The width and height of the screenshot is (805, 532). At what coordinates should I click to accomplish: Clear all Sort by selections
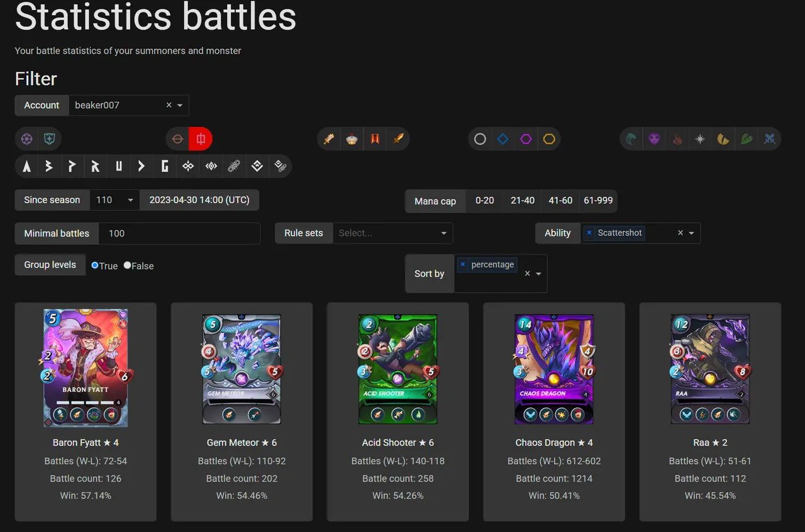pyautogui.click(x=528, y=274)
